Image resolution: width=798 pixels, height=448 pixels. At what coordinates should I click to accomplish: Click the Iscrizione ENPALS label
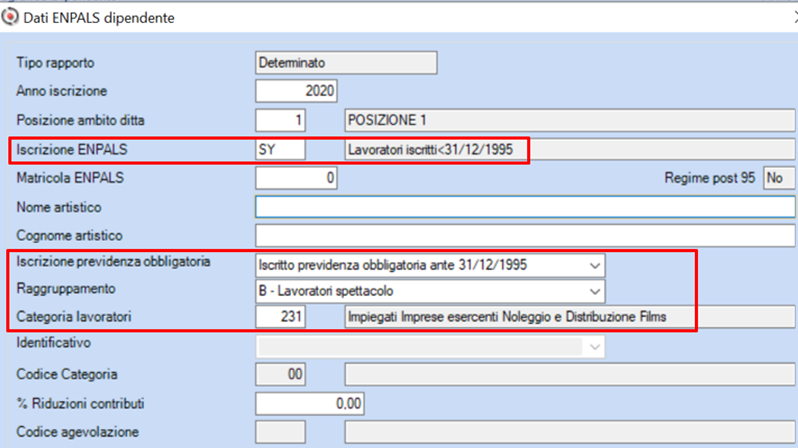(72, 150)
